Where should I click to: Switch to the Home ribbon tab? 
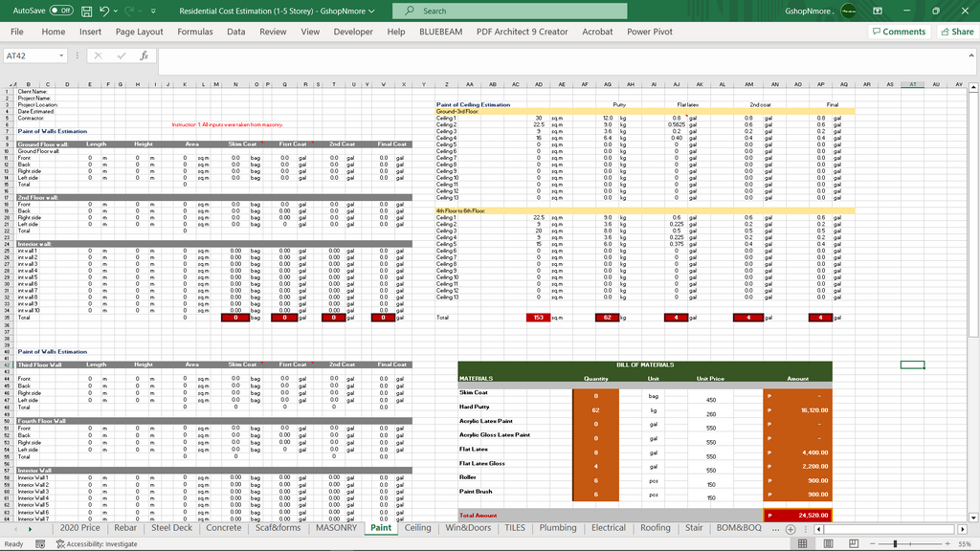(x=54, y=32)
